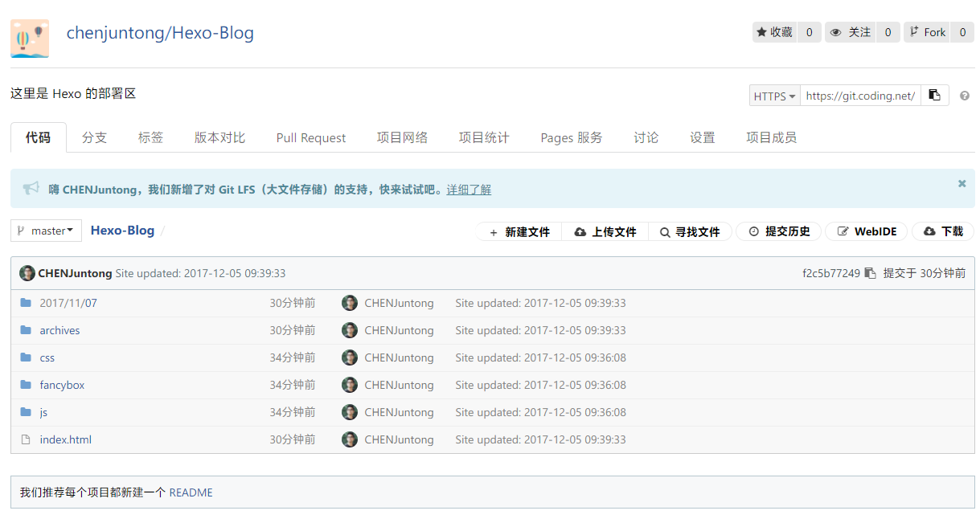The height and width of the screenshot is (527, 980).
Task: Create a file with 新建文件 button
Action: click(519, 231)
